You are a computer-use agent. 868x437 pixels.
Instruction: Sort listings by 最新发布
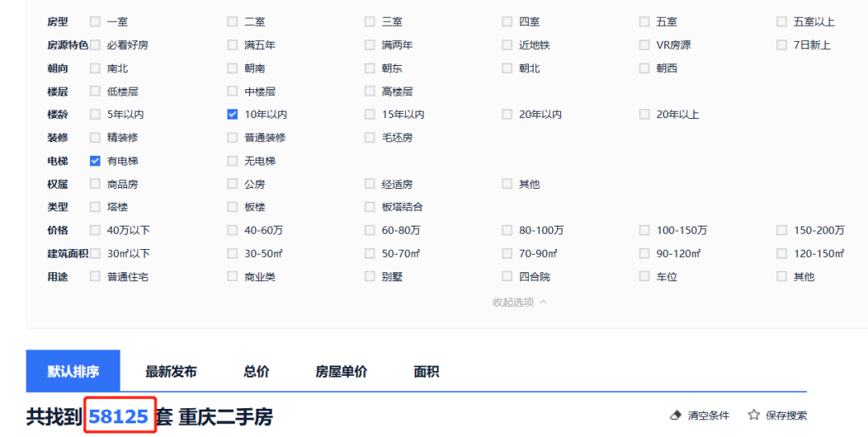171,372
